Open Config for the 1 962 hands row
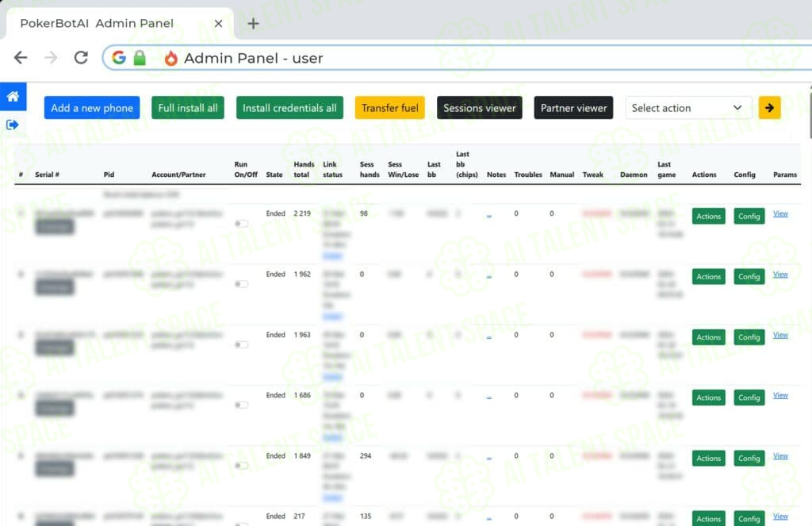The height and width of the screenshot is (526, 812). (749, 277)
